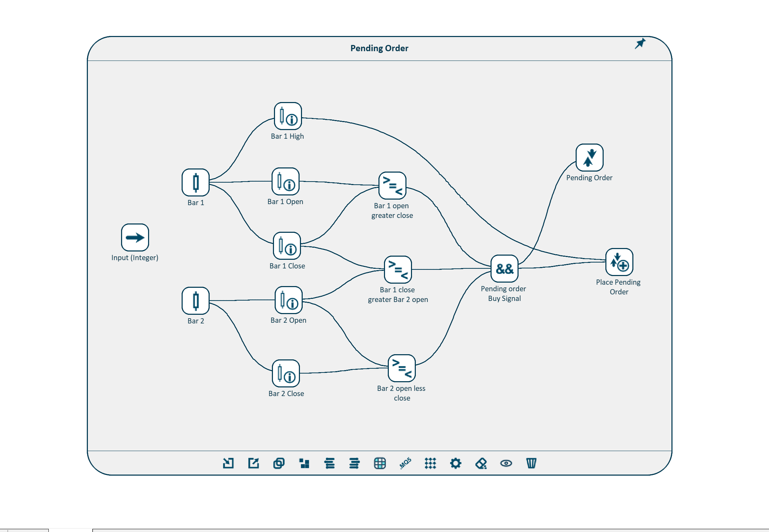Open settings with the gear icon
Screen dimensions: 769x532
click(456, 463)
